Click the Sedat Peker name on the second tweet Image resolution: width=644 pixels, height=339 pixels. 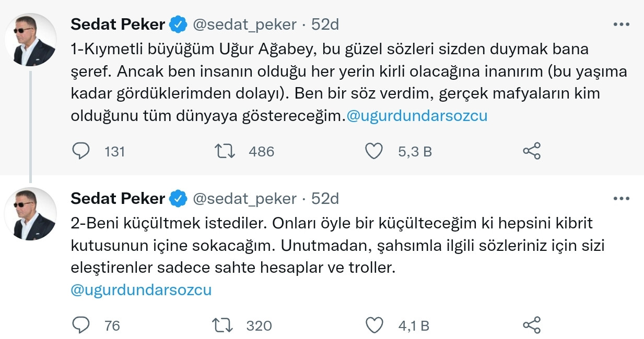click(x=117, y=198)
